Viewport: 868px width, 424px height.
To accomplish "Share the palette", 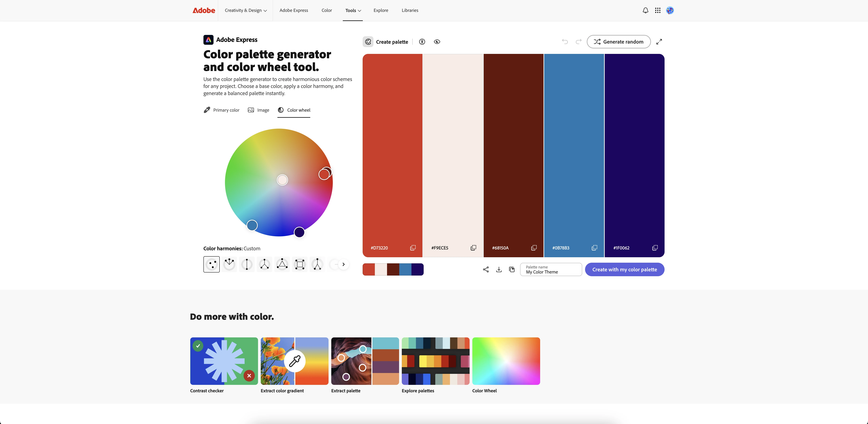I will pyautogui.click(x=486, y=269).
